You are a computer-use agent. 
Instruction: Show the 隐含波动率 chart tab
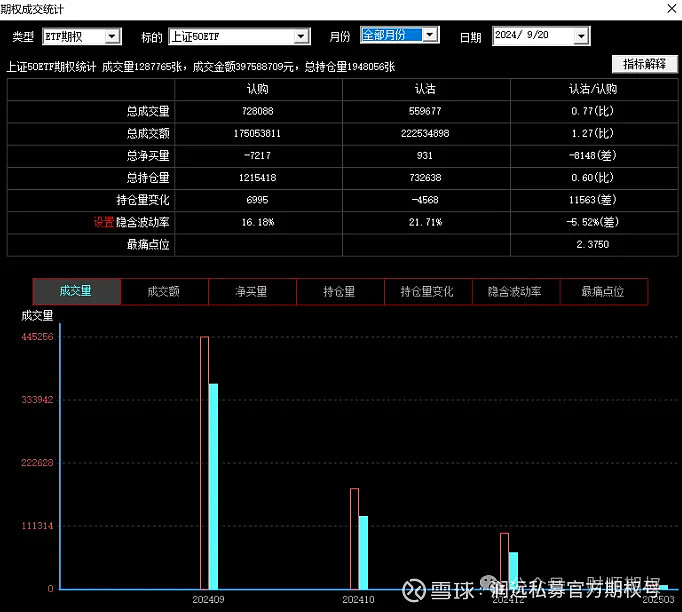coord(515,291)
